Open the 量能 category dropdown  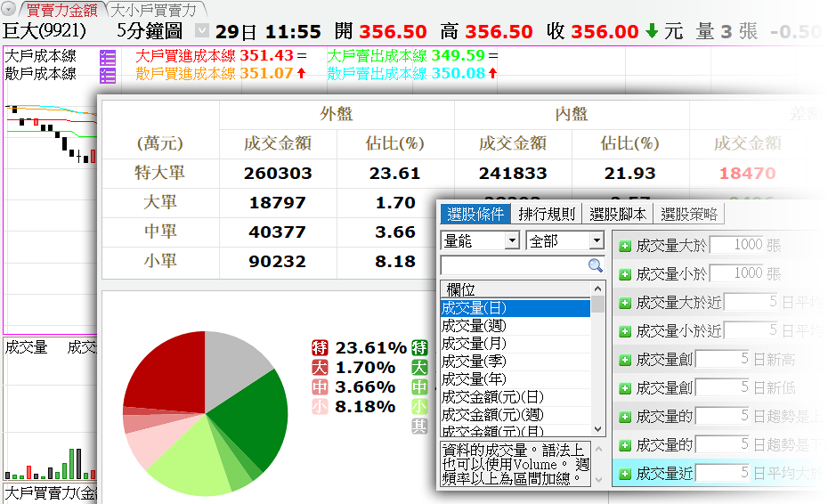click(512, 241)
